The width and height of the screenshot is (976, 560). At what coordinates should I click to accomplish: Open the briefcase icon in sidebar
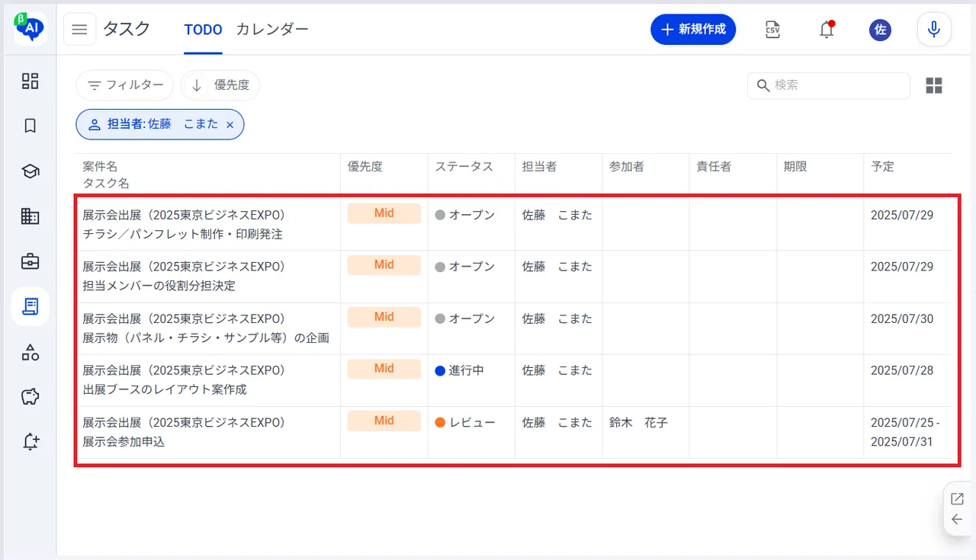point(30,261)
